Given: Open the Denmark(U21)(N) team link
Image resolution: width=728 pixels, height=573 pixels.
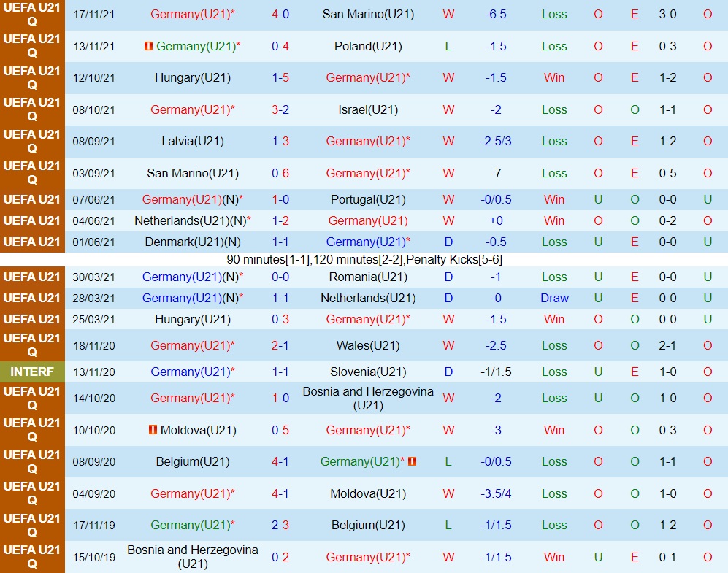Looking at the screenshot, I should [x=193, y=242].
